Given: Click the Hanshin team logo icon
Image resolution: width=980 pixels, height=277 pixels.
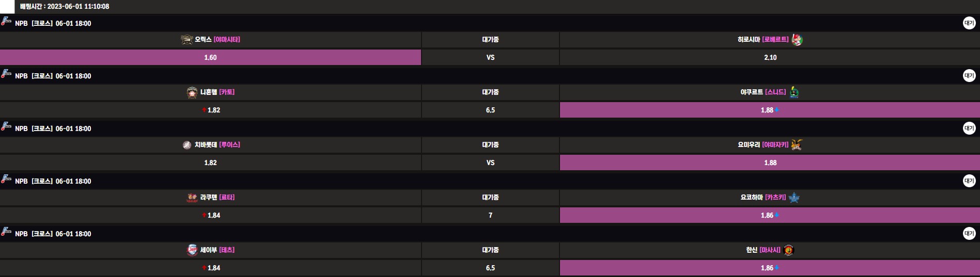Looking at the screenshot, I should (x=788, y=250).
